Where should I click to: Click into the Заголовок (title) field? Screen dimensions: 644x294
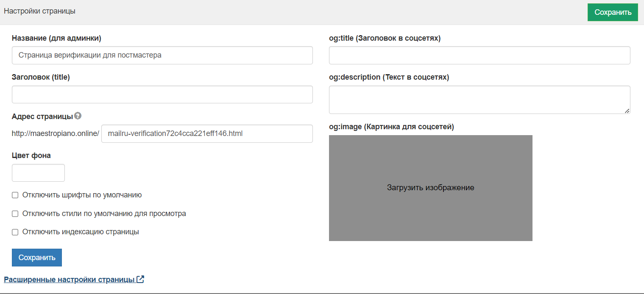(162, 94)
